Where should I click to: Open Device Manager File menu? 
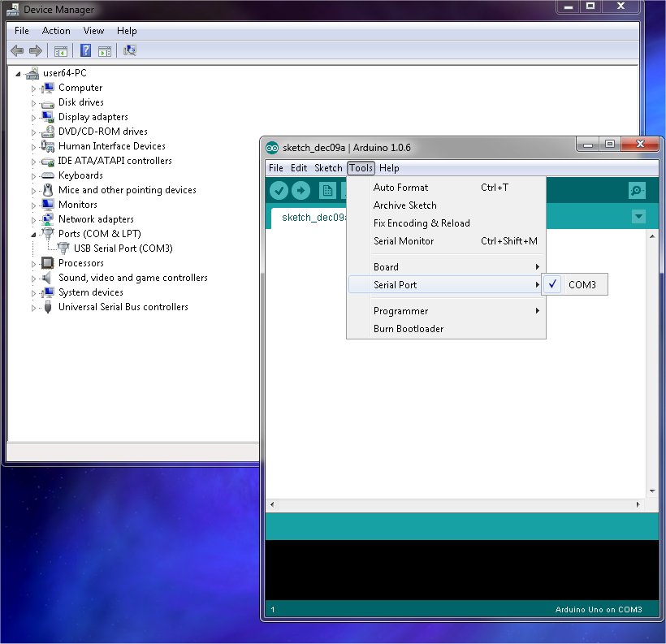[22, 31]
